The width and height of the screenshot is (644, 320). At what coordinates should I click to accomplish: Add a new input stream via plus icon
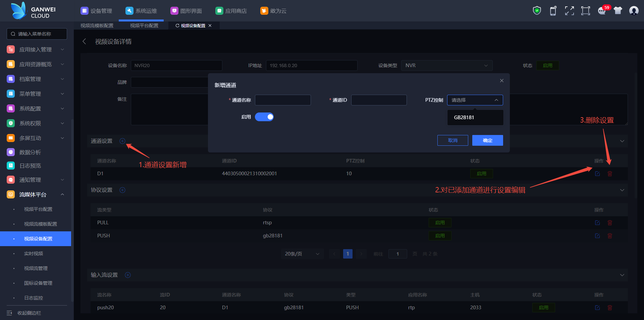pos(128,275)
